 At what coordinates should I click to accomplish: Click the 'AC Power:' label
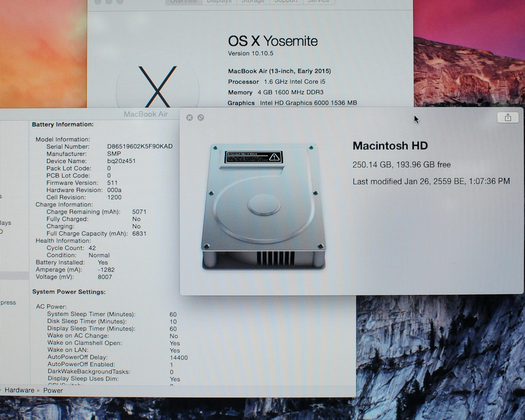pos(51,306)
